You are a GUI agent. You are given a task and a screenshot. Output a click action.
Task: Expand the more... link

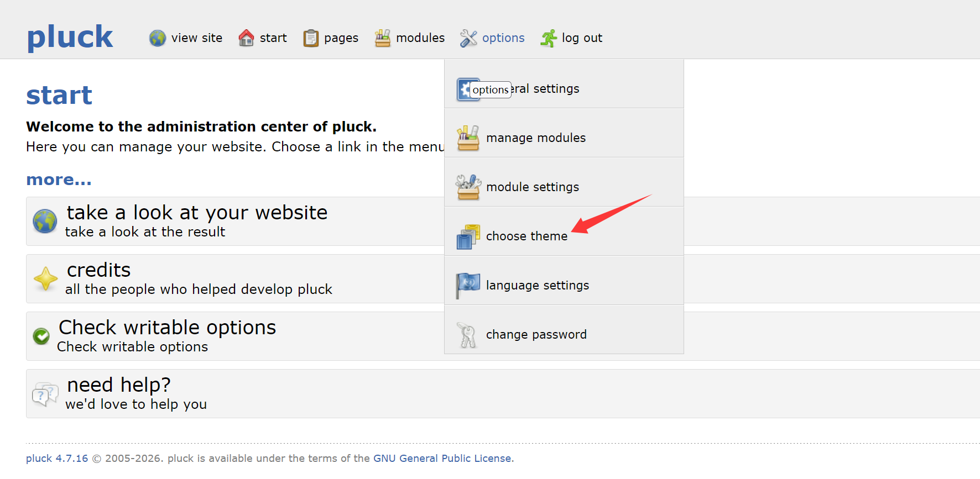pos(59,180)
